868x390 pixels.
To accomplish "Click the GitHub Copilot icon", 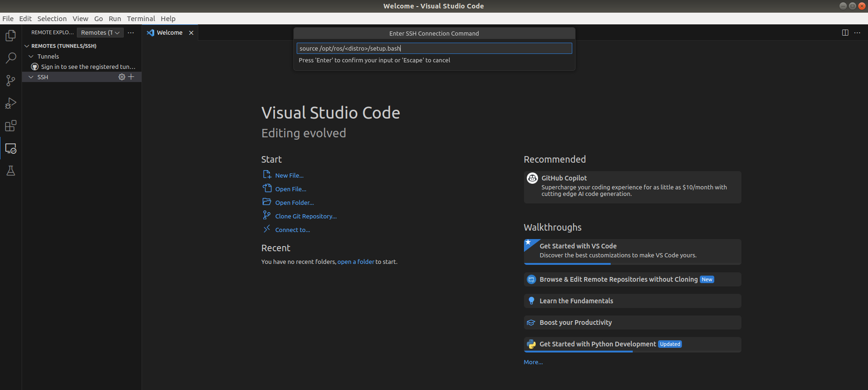I will [x=532, y=178].
